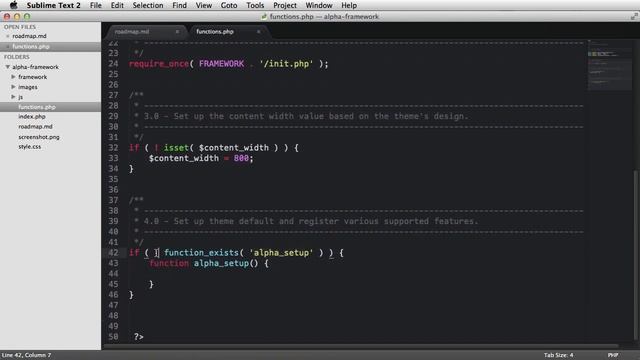640x360 pixels.
Task: Collapse the alpha-framework folder
Action: click(7, 67)
